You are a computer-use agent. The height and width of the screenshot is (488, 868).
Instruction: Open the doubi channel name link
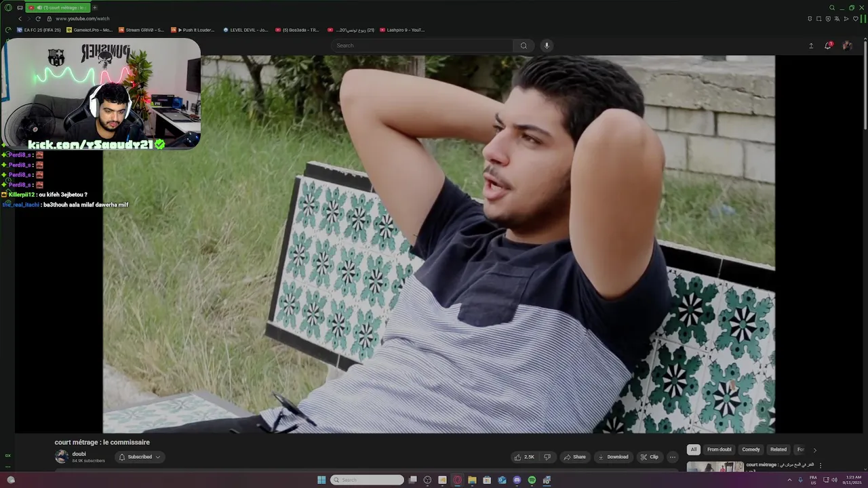[79, 454]
